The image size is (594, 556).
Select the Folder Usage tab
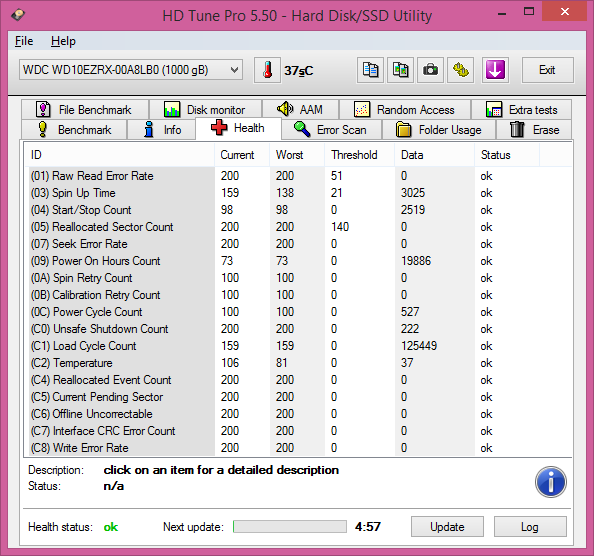439,130
